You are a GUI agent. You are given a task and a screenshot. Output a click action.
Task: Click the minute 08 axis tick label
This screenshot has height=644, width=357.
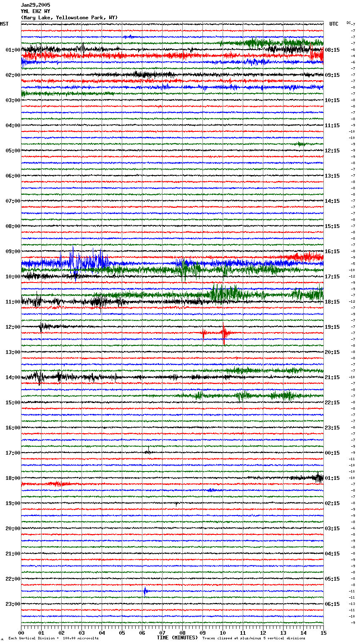[x=182, y=633]
